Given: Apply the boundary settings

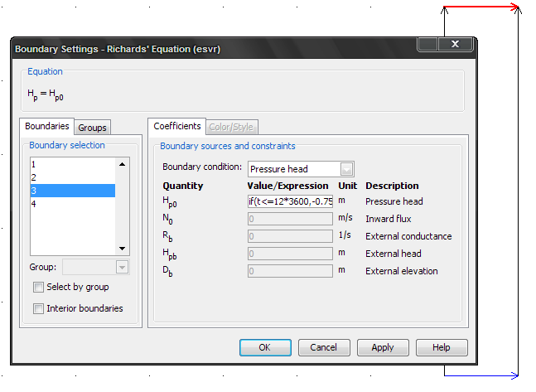Looking at the screenshot, I should click(383, 347).
